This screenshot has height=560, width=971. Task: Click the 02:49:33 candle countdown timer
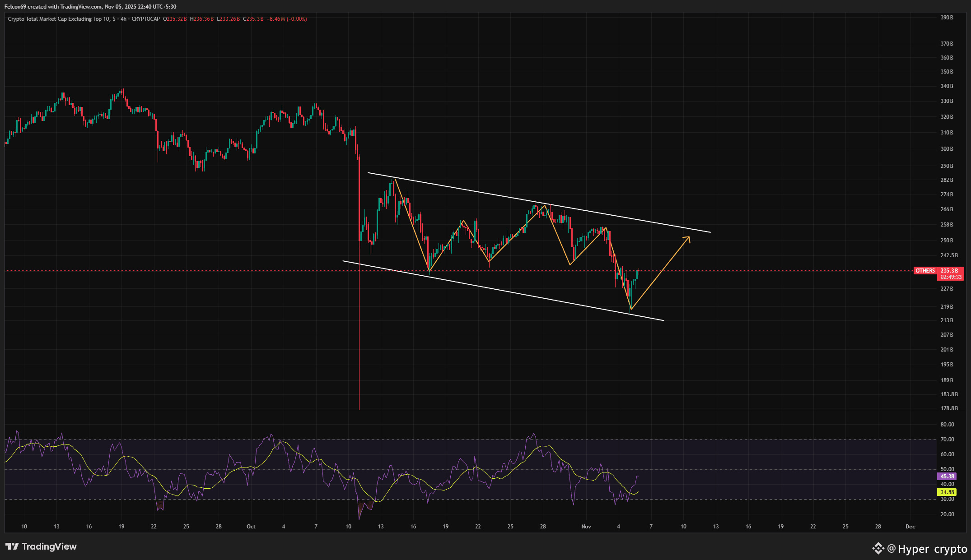[x=951, y=277]
